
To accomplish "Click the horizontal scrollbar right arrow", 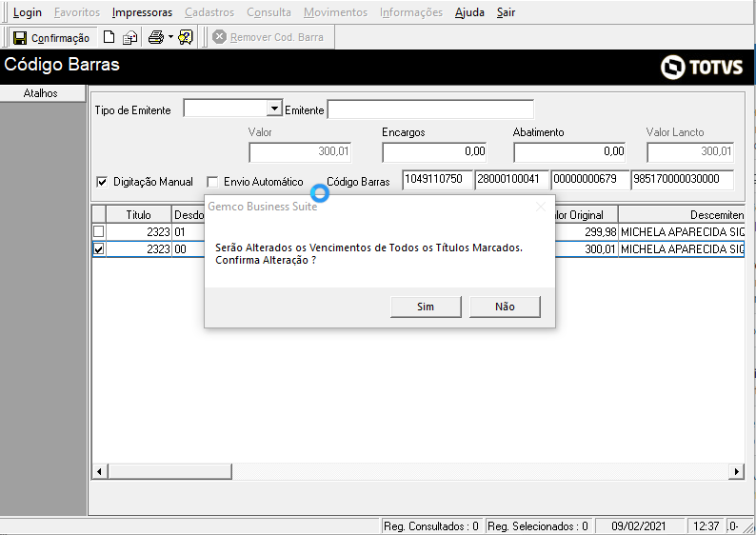I will pos(736,471).
